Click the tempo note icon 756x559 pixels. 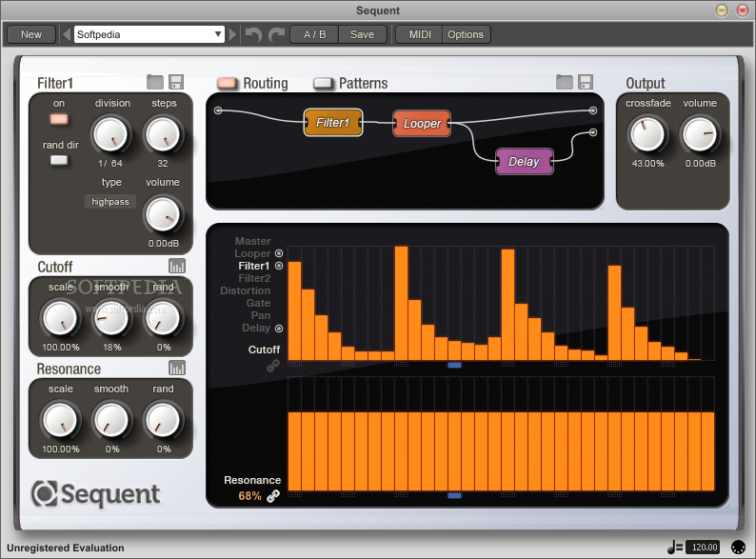point(674,547)
